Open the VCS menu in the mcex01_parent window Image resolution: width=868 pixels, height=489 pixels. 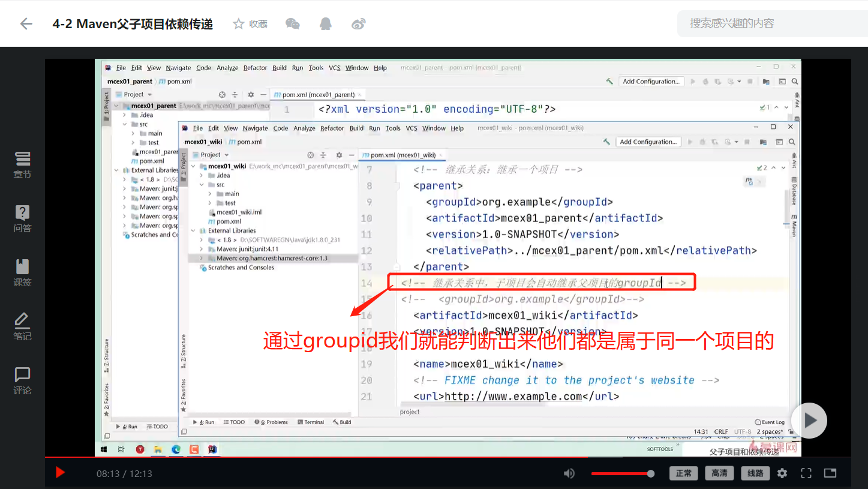pyautogui.click(x=335, y=68)
